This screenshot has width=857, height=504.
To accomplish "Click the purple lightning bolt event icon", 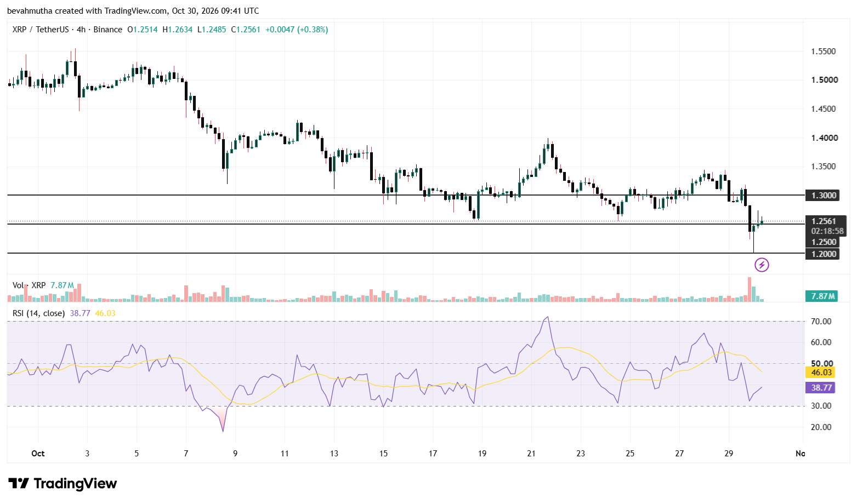I will point(762,265).
